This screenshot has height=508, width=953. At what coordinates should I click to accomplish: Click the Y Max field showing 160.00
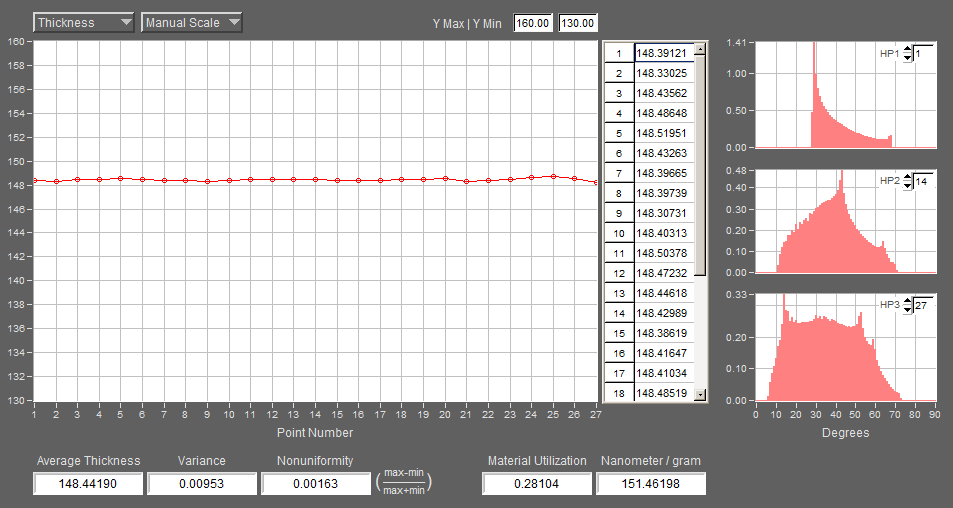pos(533,23)
